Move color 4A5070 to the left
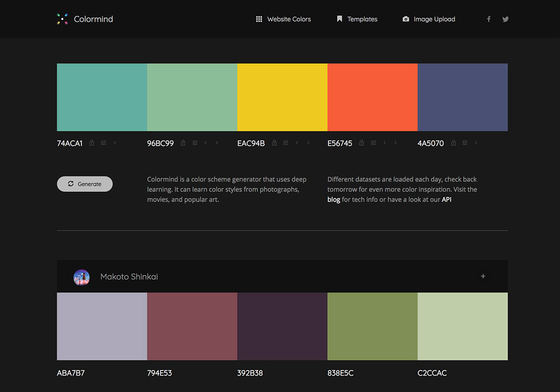Image resolution: width=560 pixels, height=392 pixels. click(x=476, y=143)
